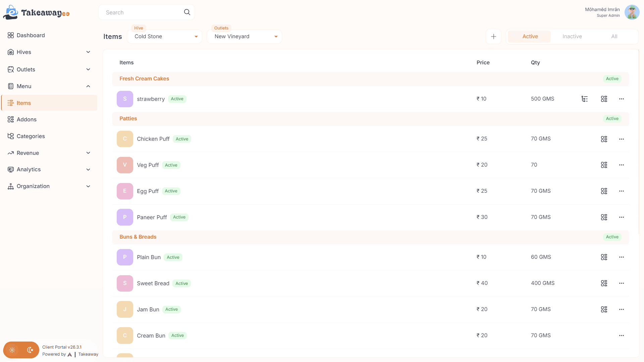Expand the Hives sidebar menu

[49, 52]
